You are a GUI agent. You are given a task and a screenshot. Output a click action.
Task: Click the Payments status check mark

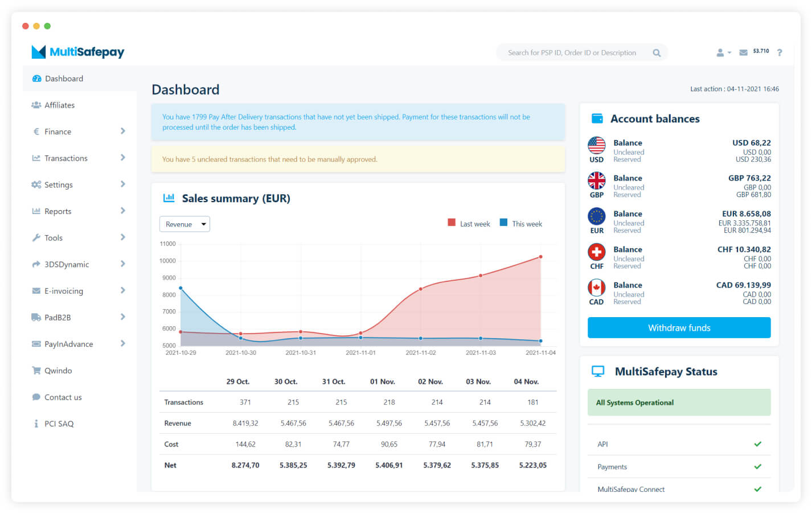coord(758,467)
